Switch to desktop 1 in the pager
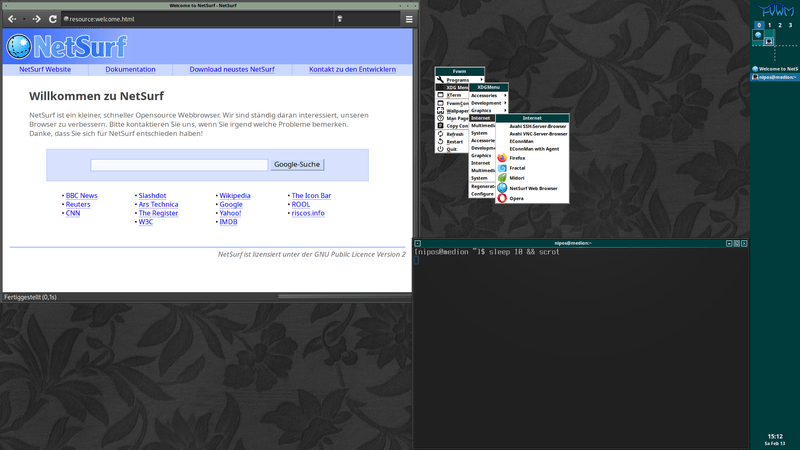The height and width of the screenshot is (450, 800). pyautogui.click(x=769, y=25)
